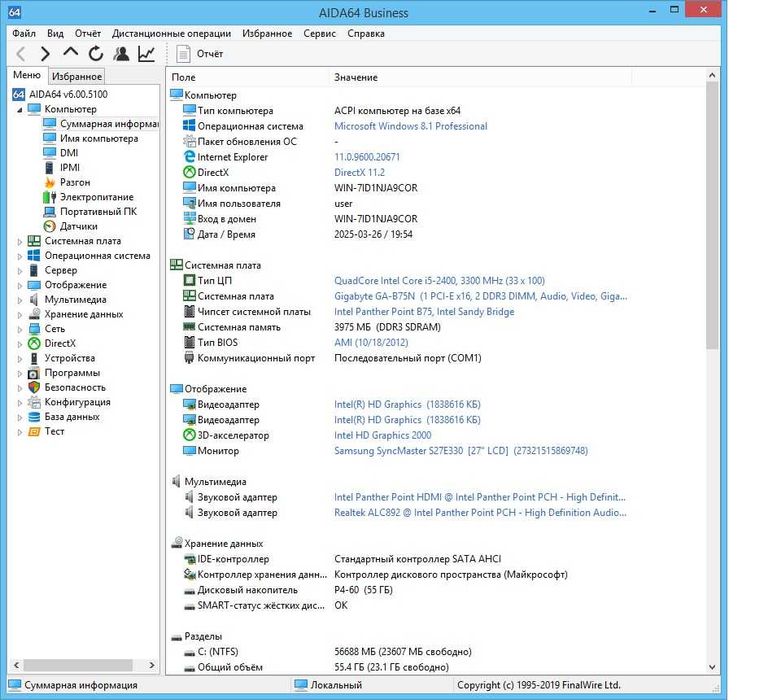Open the Сервис menu
Viewport: 781px width, 700px height.
319,33
